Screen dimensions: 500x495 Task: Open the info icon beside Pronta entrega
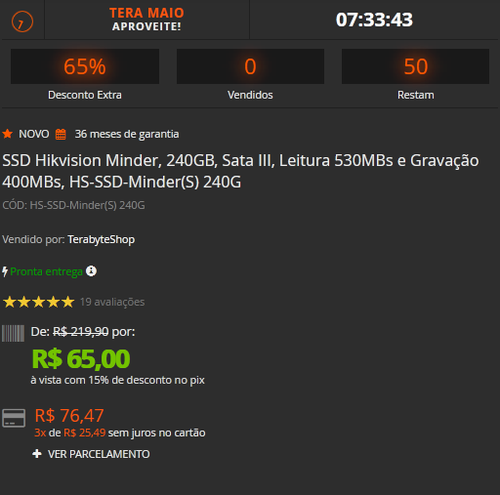[x=91, y=271]
